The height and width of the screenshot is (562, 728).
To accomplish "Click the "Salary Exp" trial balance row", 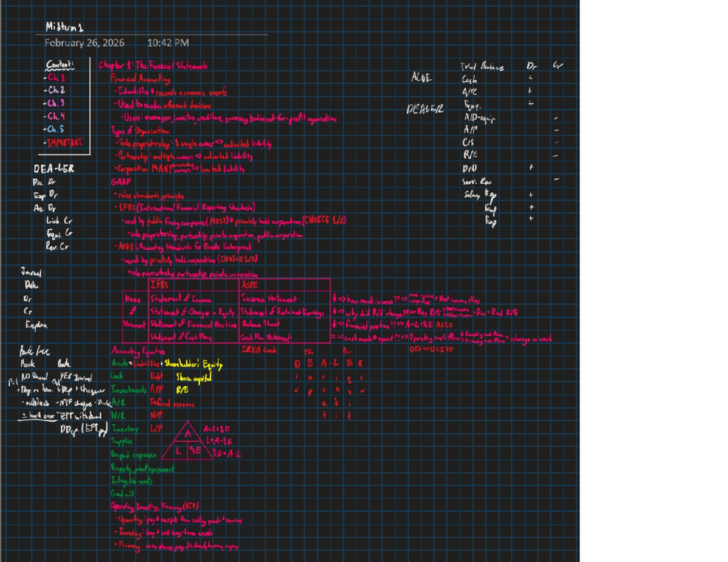I will (x=480, y=195).
